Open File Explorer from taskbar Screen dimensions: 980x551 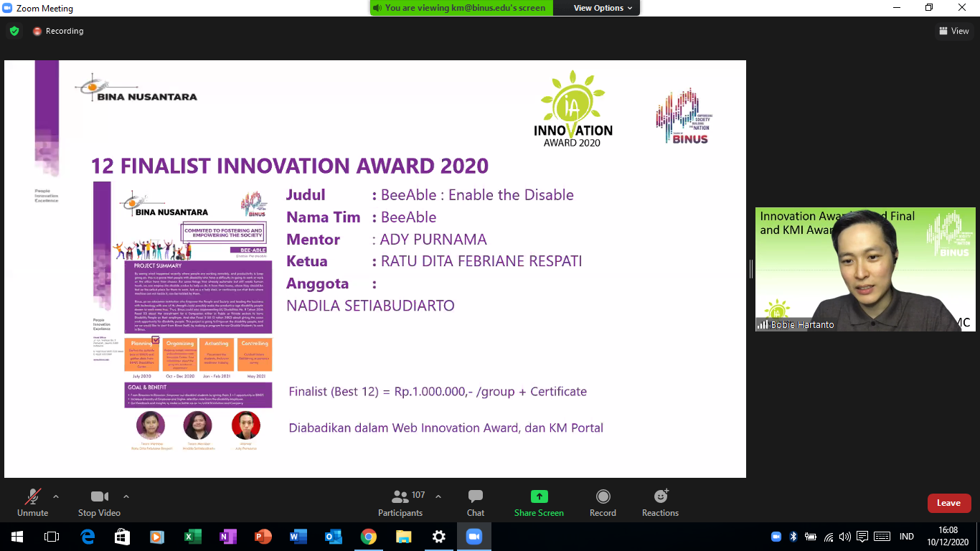click(x=403, y=537)
